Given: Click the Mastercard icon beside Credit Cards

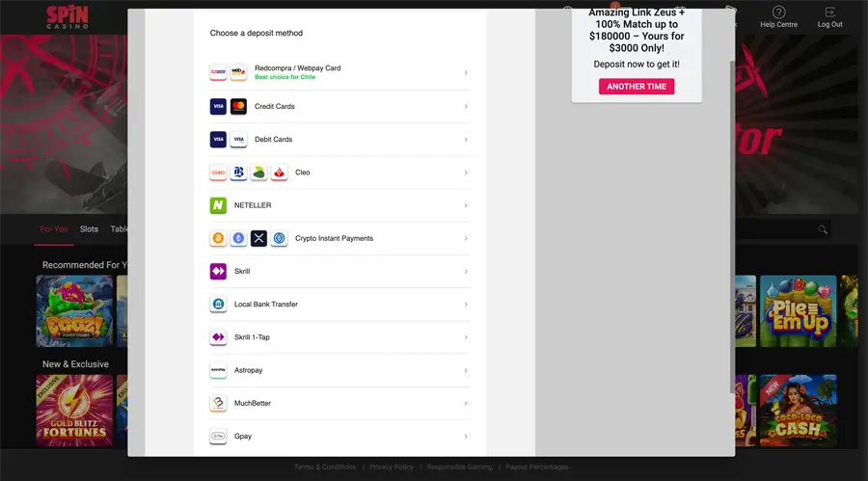Looking at the screenshot, I should pyautogui.click(x=238, y=106).
